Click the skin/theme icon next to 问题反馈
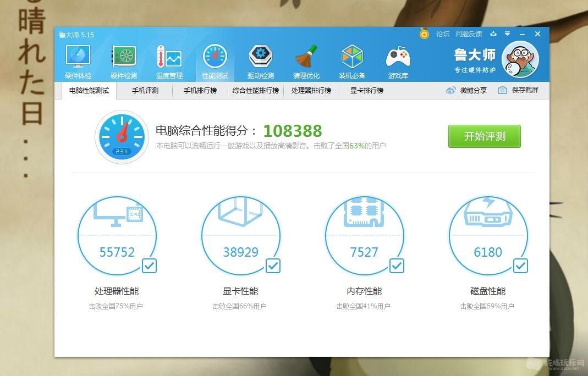This screenshot has height=376, width=588. point(493,34)
